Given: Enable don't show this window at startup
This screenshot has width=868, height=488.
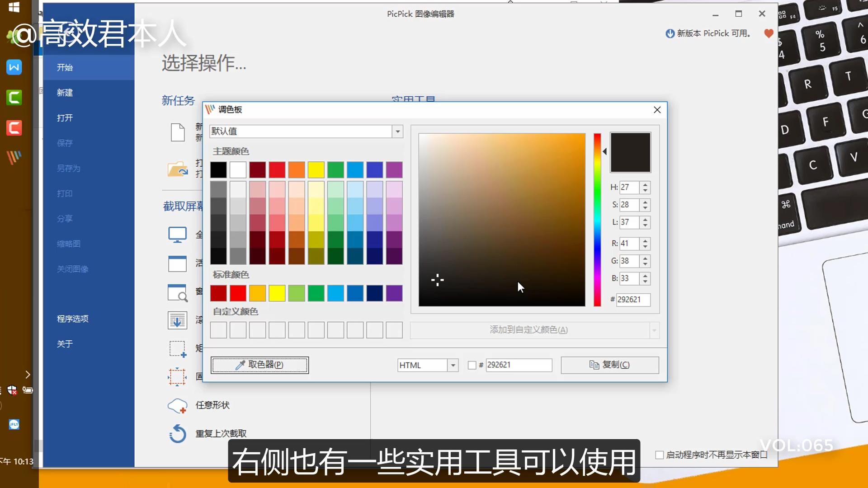Looking at the screenshot, I should pyautogui.click(x=660, y=455).
